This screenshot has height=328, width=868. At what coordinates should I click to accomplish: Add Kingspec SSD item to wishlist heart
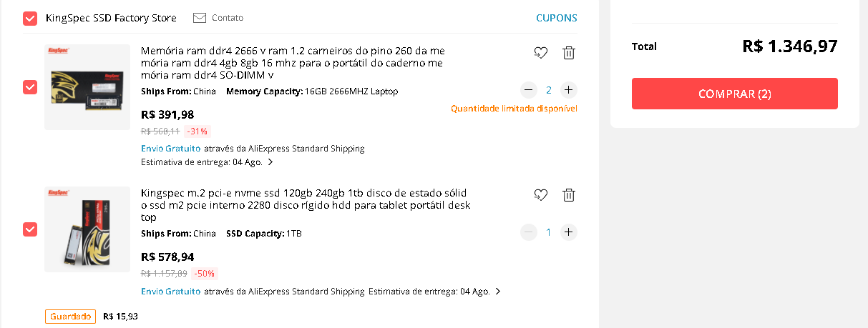coord(540,194)
